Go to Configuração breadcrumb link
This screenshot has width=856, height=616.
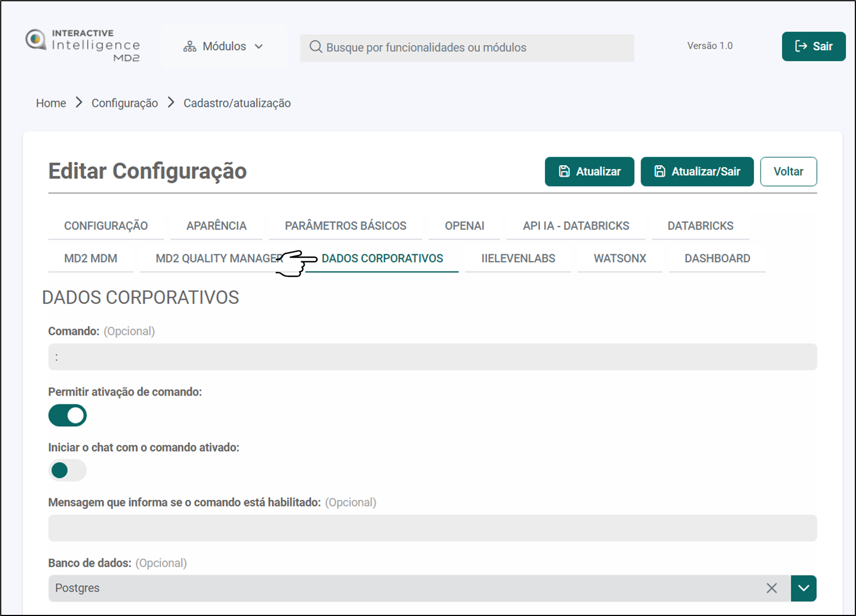pyautogui.click(x=124, y=103)
